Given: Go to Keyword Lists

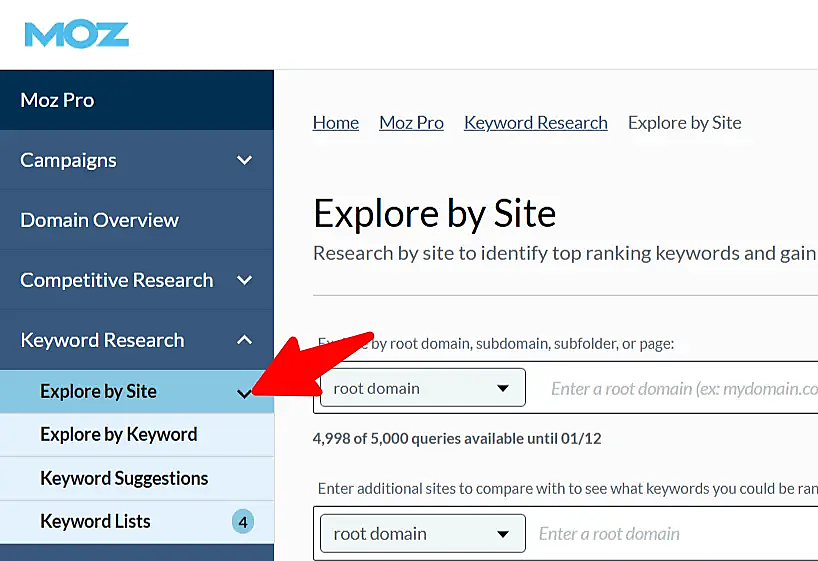Looking at the screenshot, I should click(95, 521).
